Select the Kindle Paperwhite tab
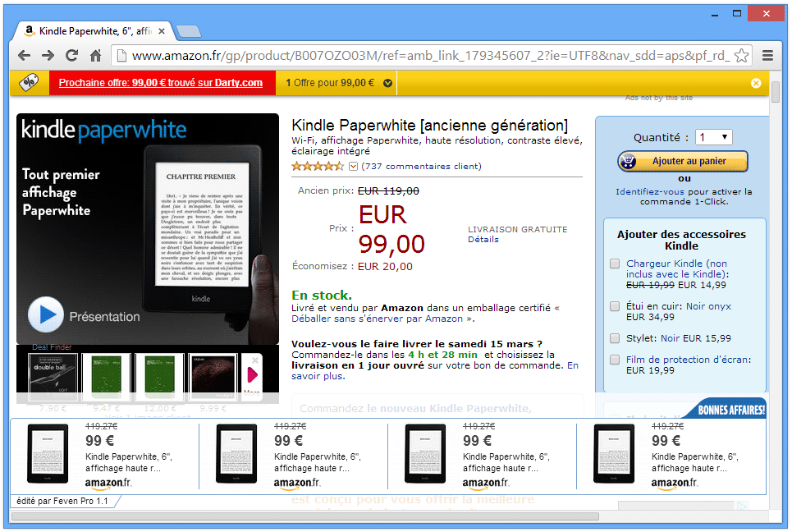Image resolution: width=792 pixels, height=532 pixels. [94, 31]
